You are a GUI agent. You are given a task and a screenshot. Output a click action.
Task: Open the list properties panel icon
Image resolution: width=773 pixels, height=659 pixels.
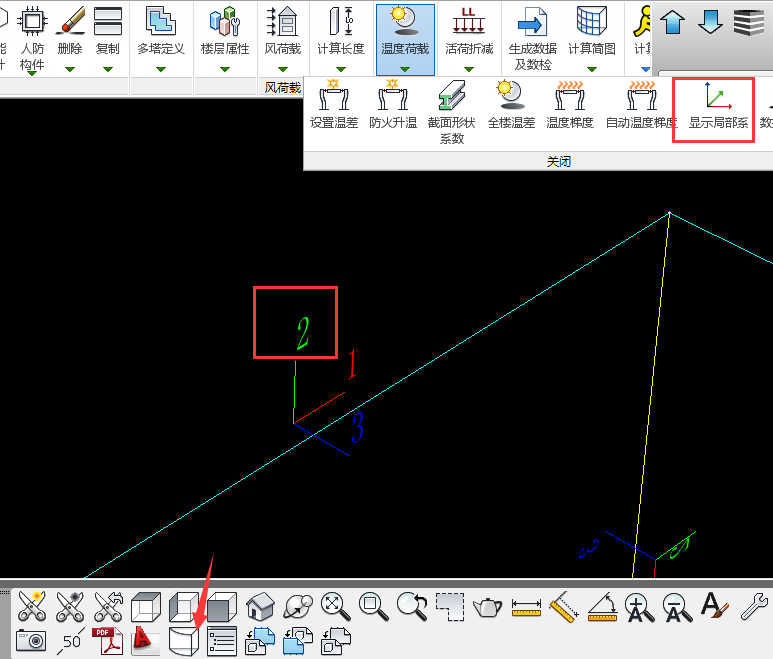(x=222, y=641)
